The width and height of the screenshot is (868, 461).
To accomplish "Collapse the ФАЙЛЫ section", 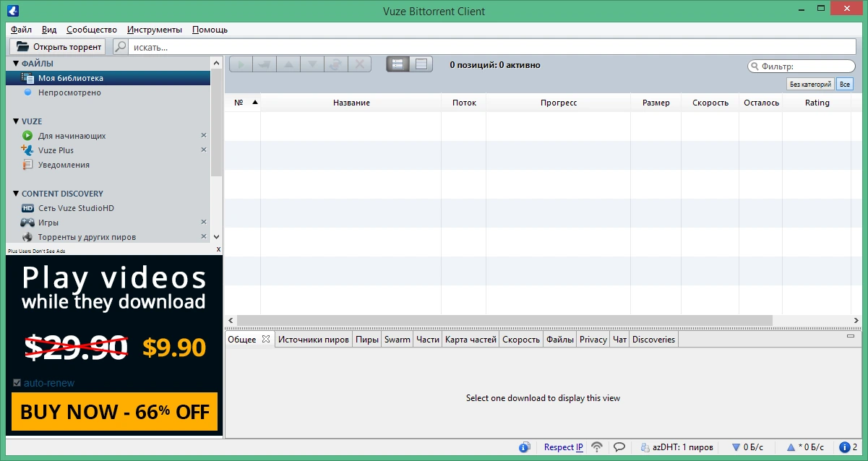I will [x=16, y=64].
